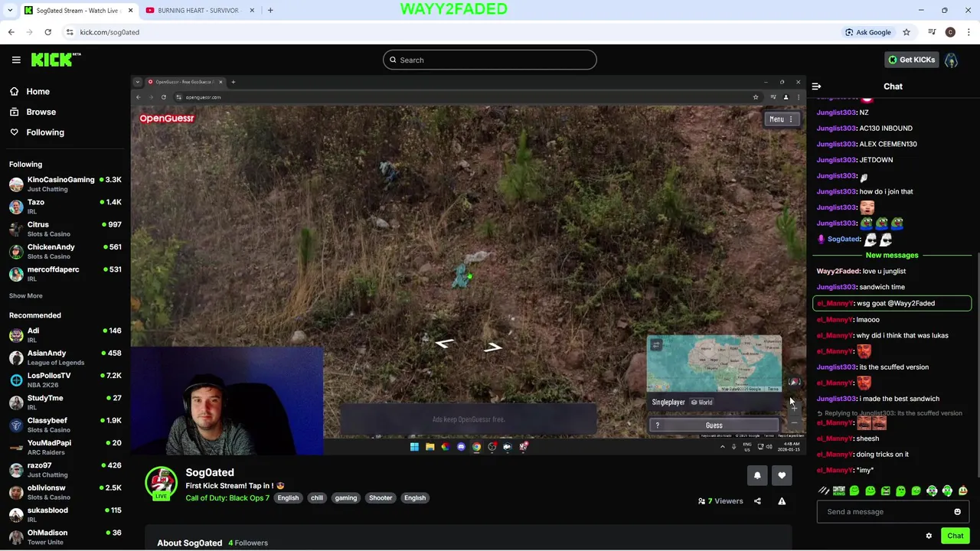Click the 7 Viewers count
This screenshot has width=980, height=551.
(720, 501)
